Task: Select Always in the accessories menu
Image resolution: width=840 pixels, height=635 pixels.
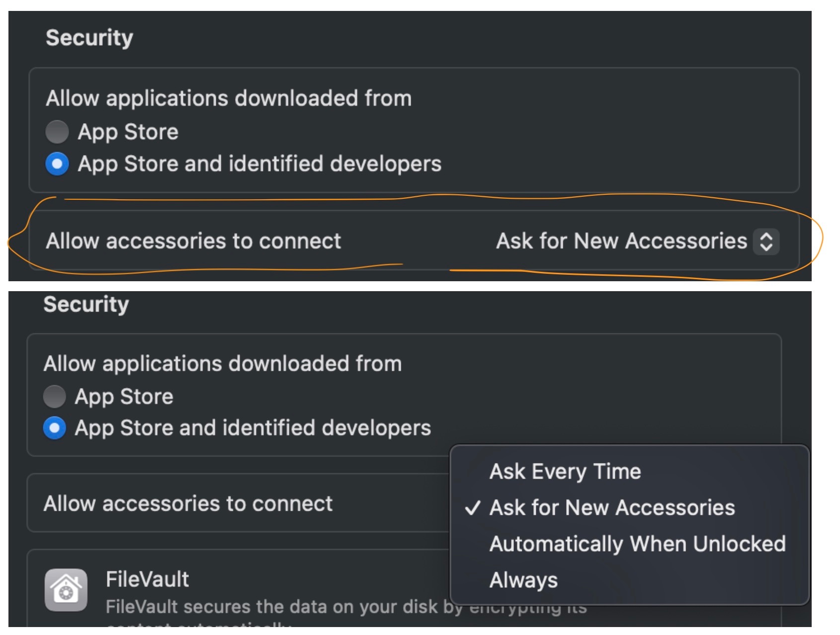Action: pyautogui.click(x=523, y=580)
